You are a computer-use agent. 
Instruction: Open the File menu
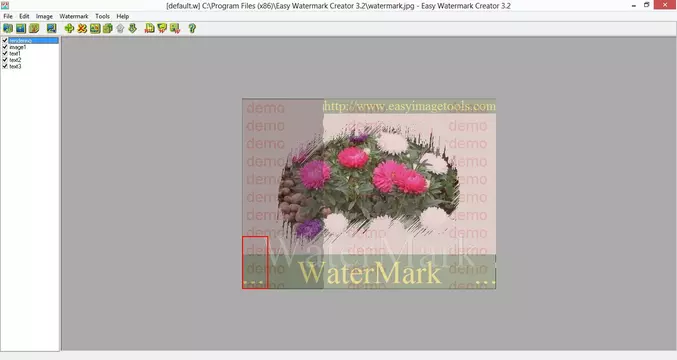coord(8,16)
